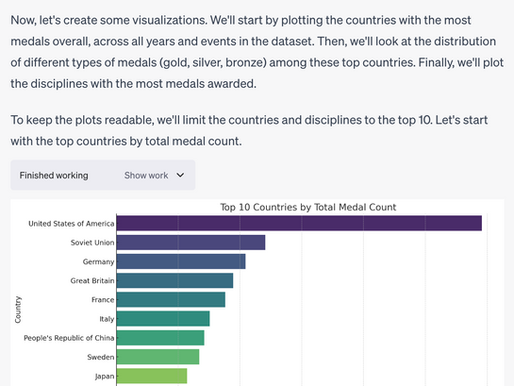The image size is (514, 386).
Task: Click the Soviet Union axis label
Action: tap(92, 242)
